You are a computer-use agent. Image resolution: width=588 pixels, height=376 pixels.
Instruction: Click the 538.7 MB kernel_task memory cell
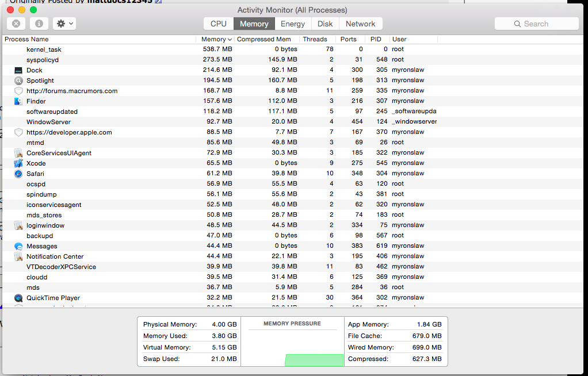[217, 49]
